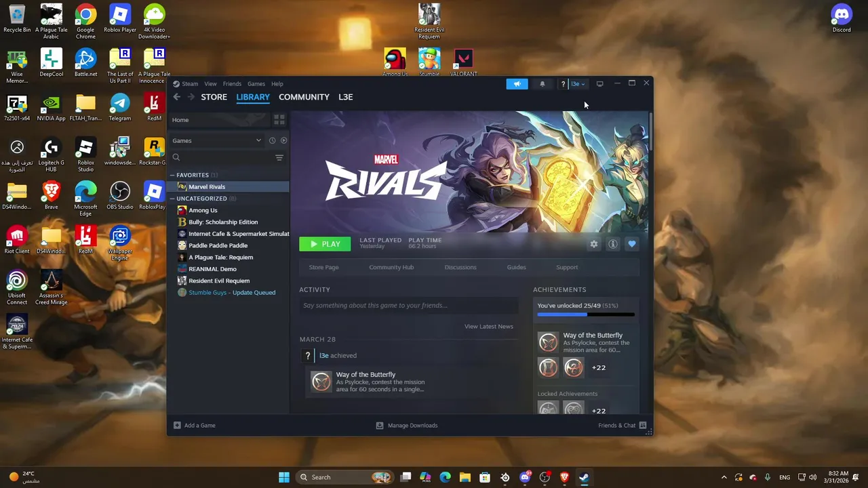Open Discord desktop shortcut
This screenshot has height=488, width=868.
tap(842, 18)
